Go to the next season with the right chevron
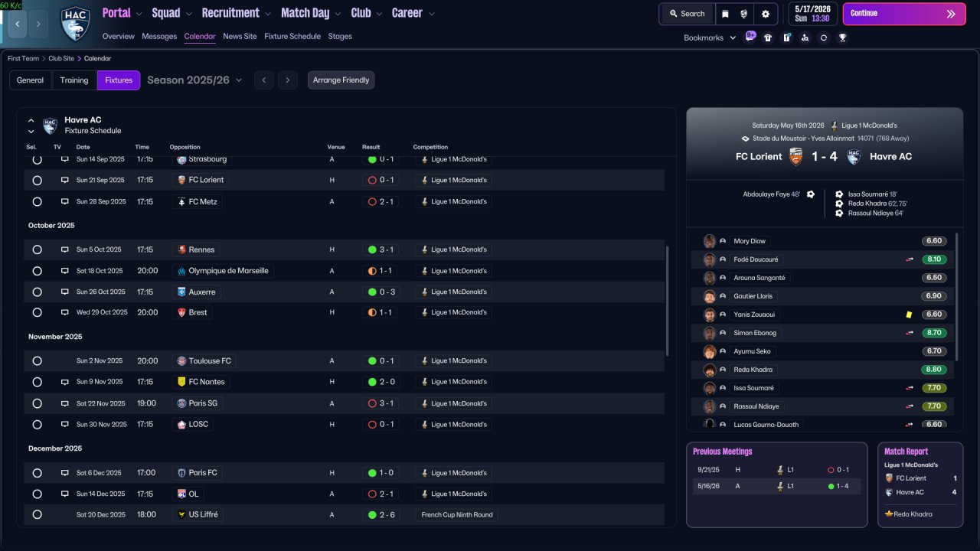Screen dimensions: 980x551 [x=288, y=80]
